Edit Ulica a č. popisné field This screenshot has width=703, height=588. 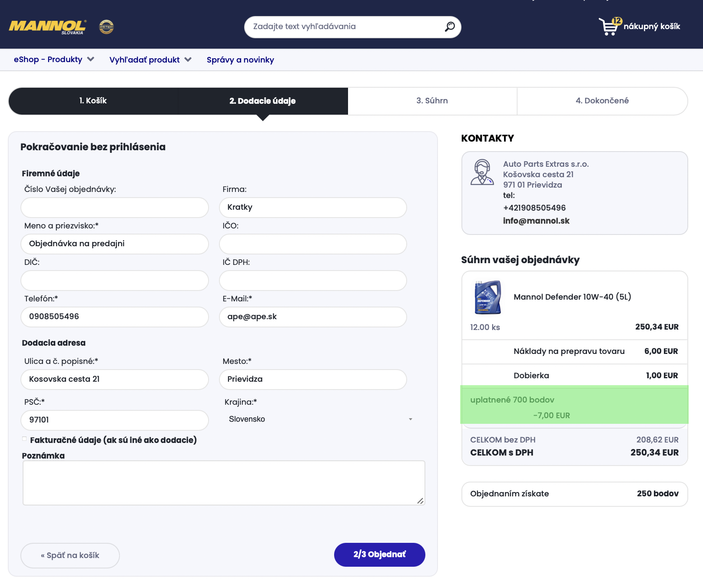[x=115, y=380]
